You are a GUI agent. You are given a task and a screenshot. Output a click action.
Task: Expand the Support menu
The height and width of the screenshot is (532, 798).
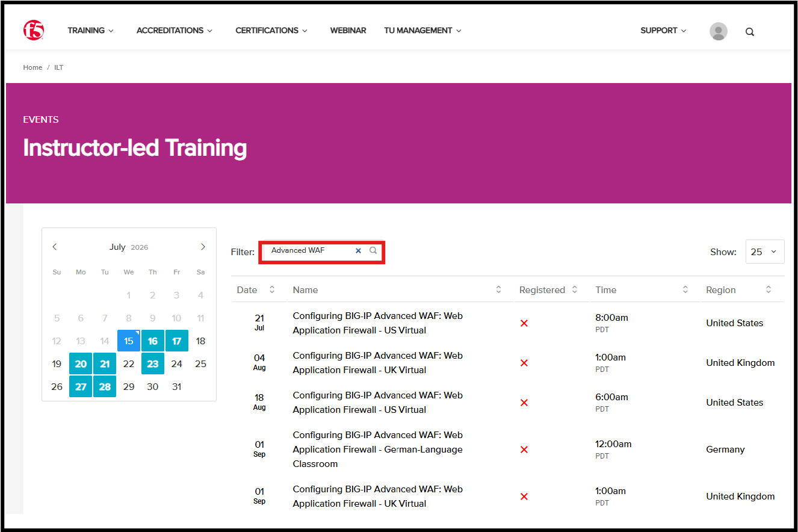click(x=663, y=30)
